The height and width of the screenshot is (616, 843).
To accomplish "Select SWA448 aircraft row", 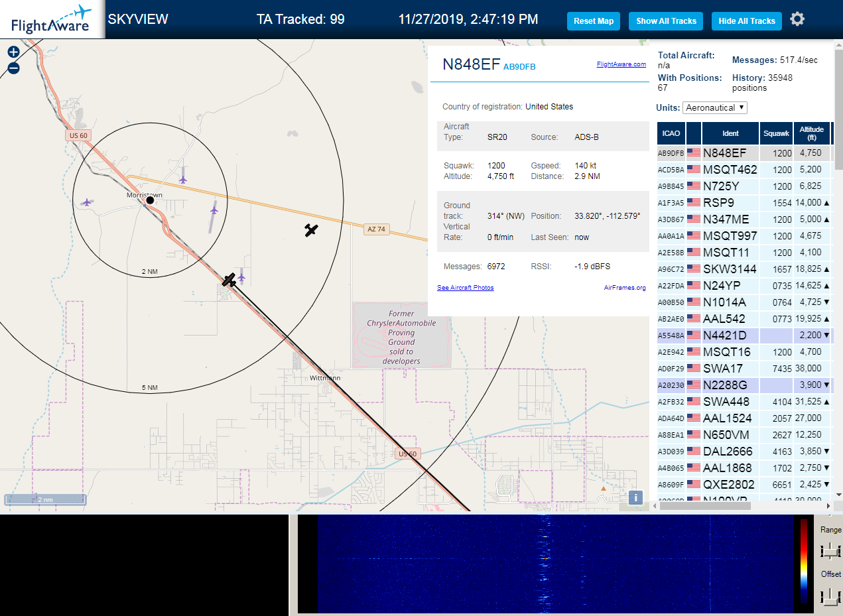I will (744, 402).
